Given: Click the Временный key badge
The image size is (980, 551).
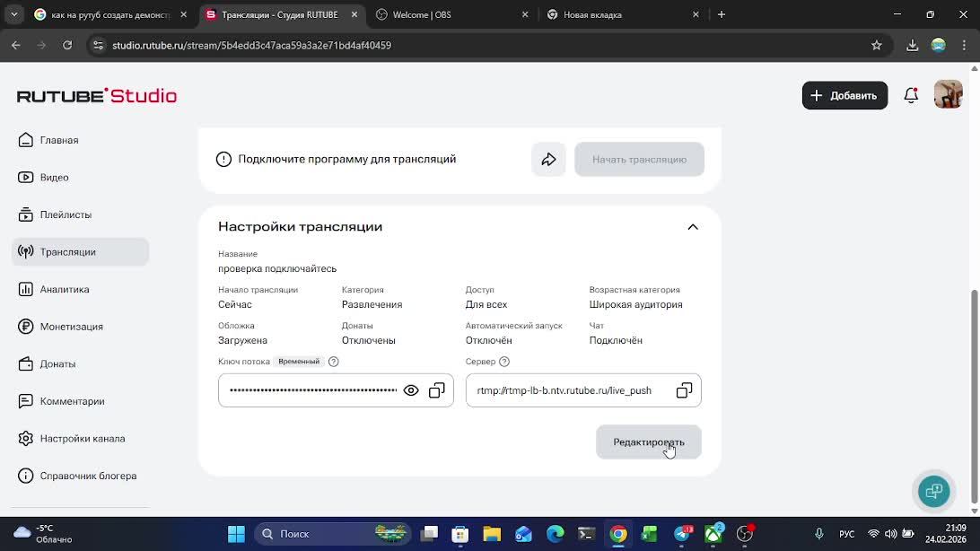Looking at the screenshot, I should [299, 362].
